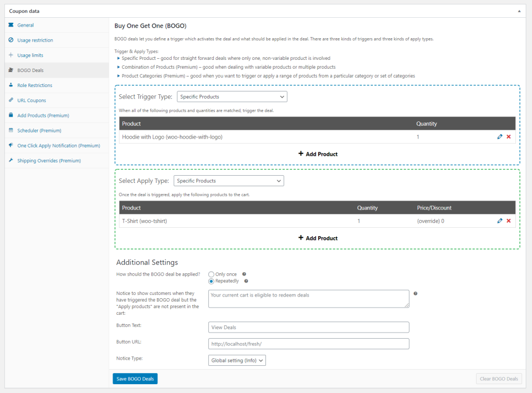Click the help icon next to Repeatedly
532x393 pixels.
pos(246,281)
